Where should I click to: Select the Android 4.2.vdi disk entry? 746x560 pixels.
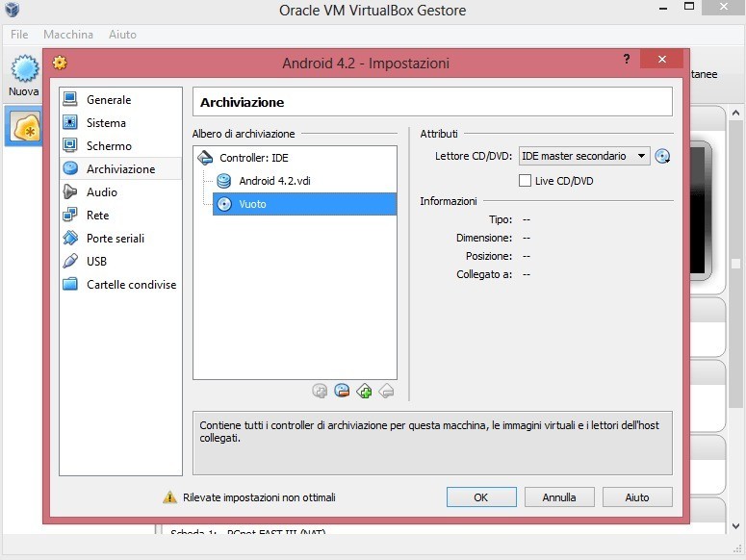[273, 181]
